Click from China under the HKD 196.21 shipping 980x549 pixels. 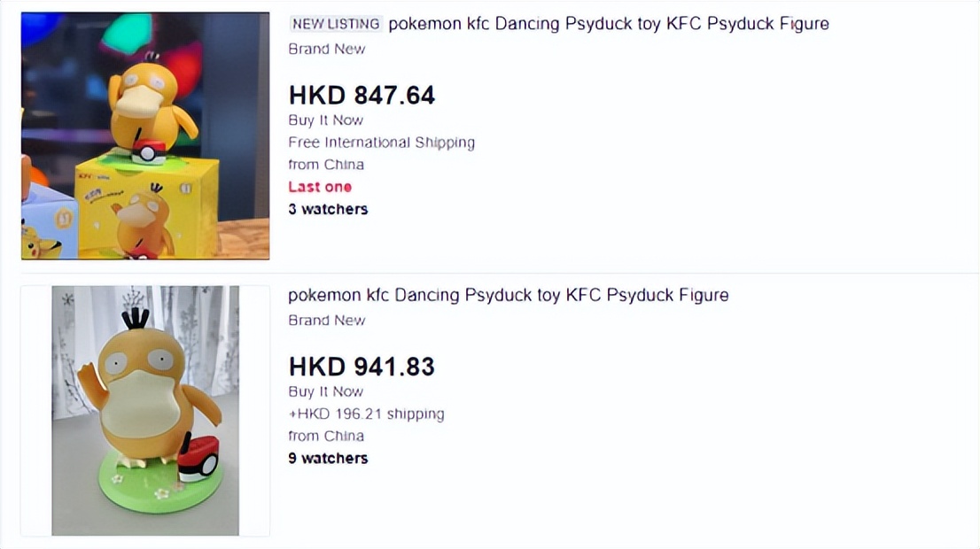(325, 436)
